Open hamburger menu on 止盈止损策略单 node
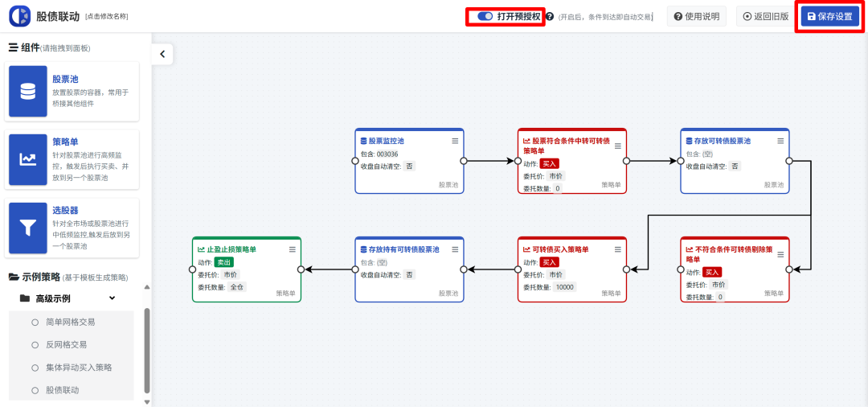The image size is (868, 407). 293,249
